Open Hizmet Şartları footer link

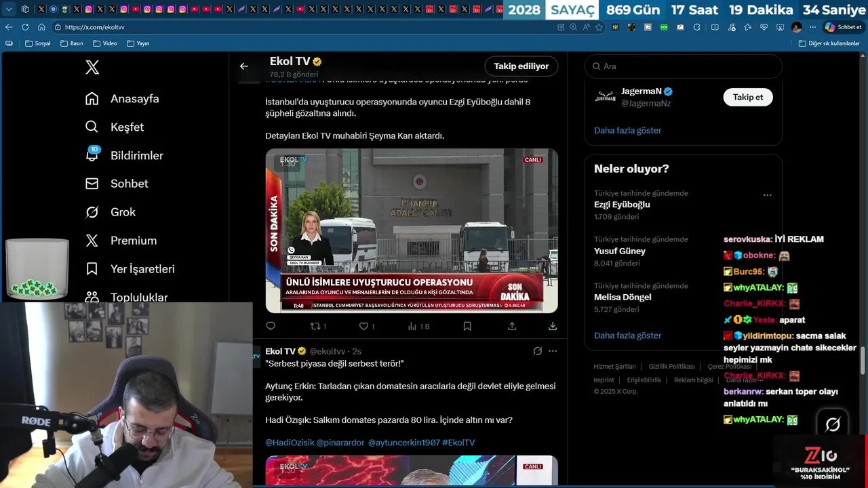[614, 367]
